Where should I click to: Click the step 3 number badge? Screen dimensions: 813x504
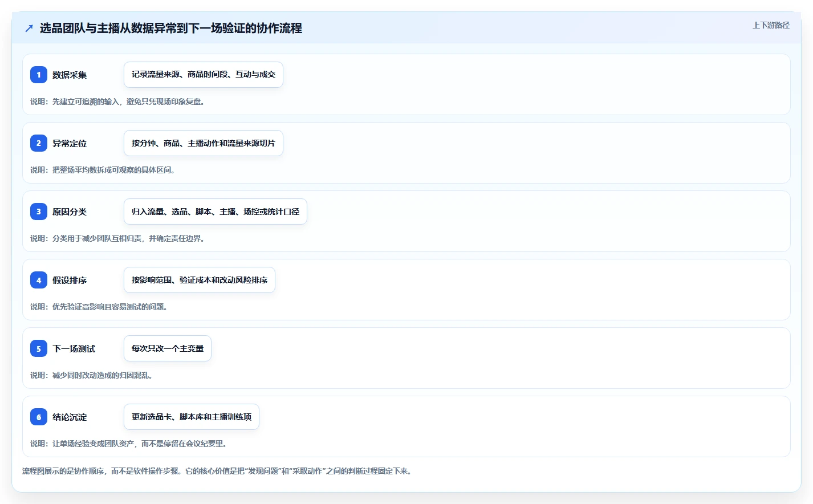[x=39, y=212]
